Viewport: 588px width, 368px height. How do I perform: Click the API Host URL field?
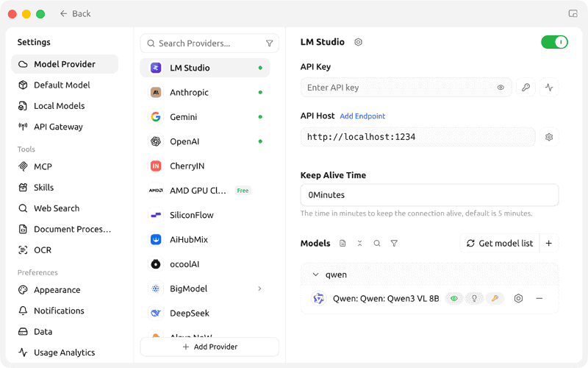tap(417, 137)
